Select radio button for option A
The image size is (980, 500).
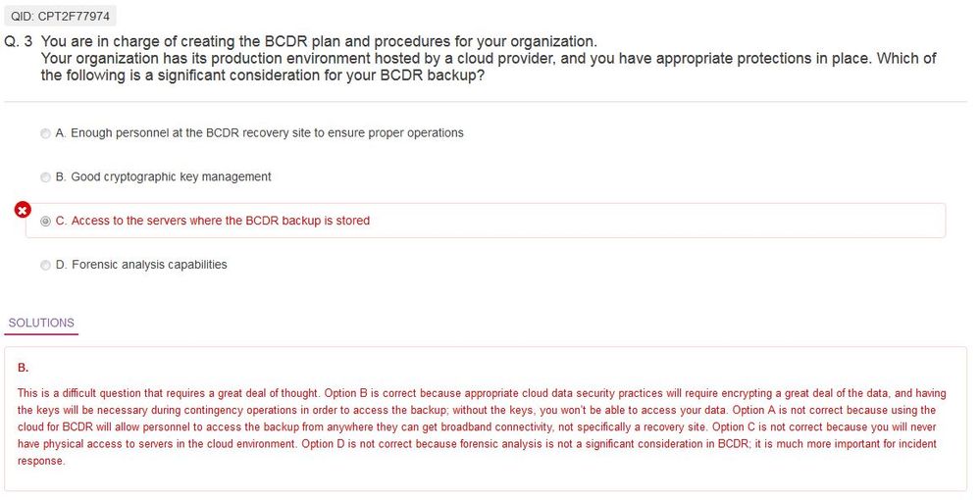45,133
